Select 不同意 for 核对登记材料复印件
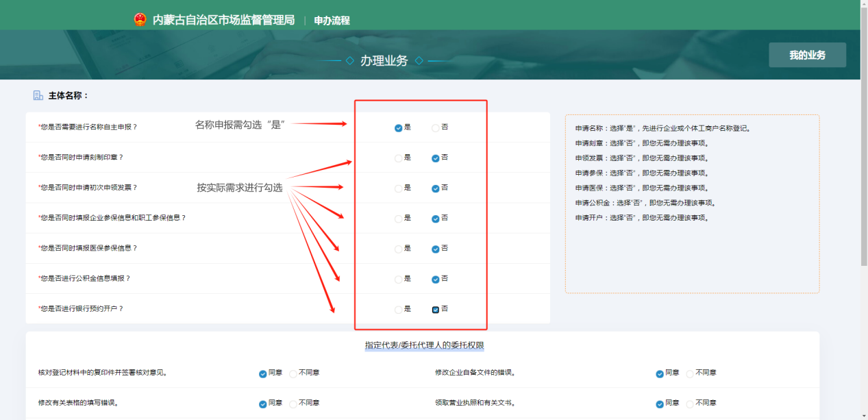The image size is (868, 420). tap(293, 374)
